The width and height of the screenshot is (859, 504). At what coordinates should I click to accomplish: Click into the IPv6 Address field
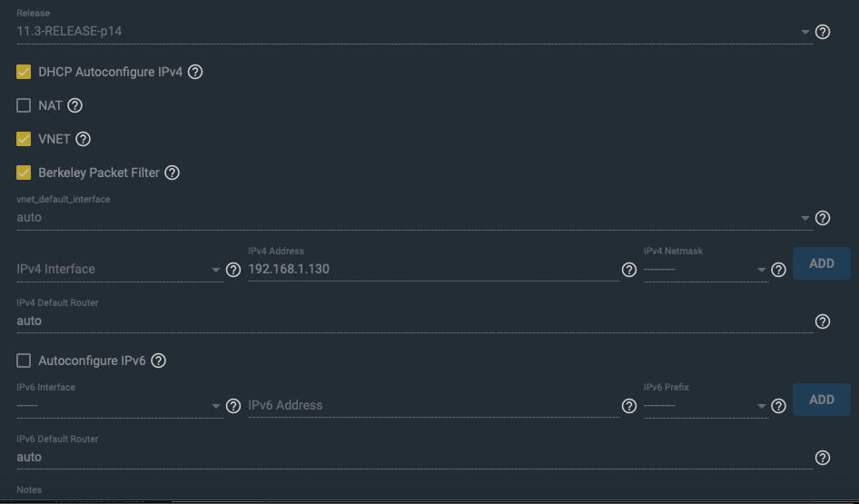[433, 405]
